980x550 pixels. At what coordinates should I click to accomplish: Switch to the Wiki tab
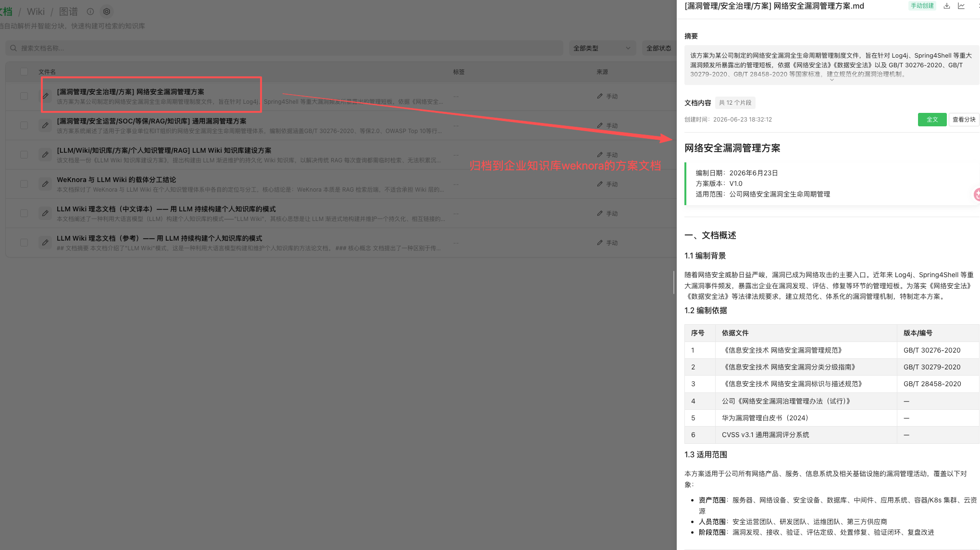pos(36,12)
